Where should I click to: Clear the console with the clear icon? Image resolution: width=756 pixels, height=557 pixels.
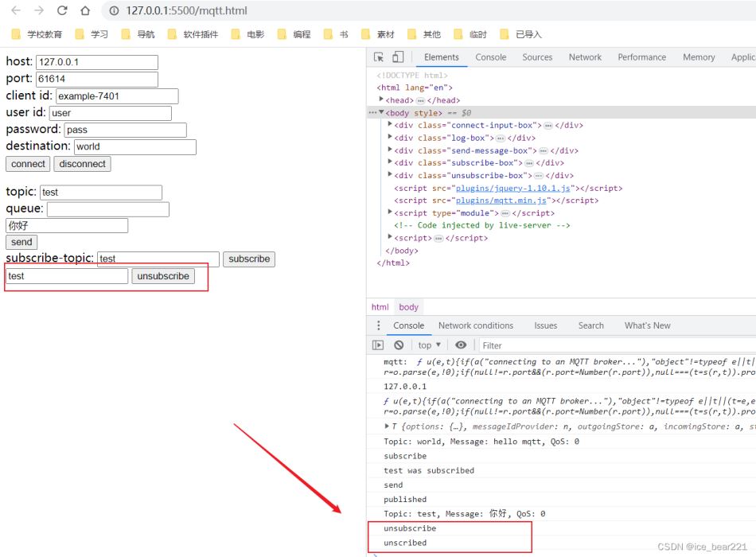(399, 345)
